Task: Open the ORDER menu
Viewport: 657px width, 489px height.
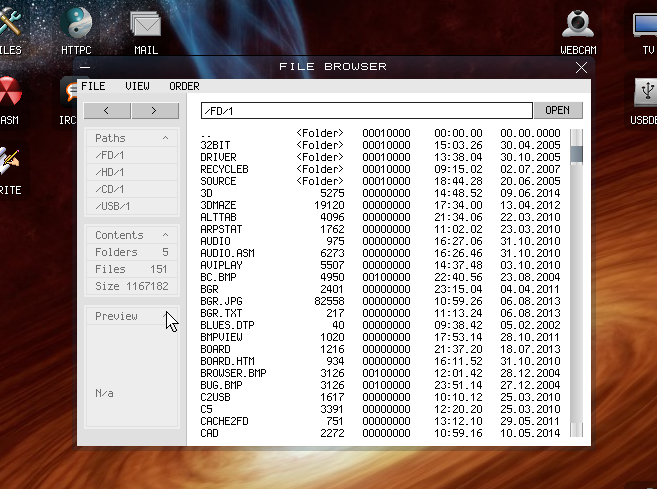Action: click(x=184, y=86)
